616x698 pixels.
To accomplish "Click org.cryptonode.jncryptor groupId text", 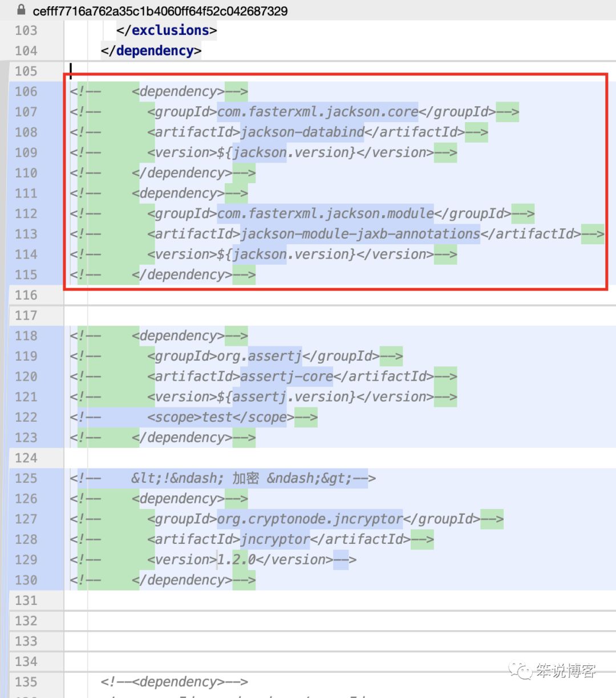I will point(310,519).
